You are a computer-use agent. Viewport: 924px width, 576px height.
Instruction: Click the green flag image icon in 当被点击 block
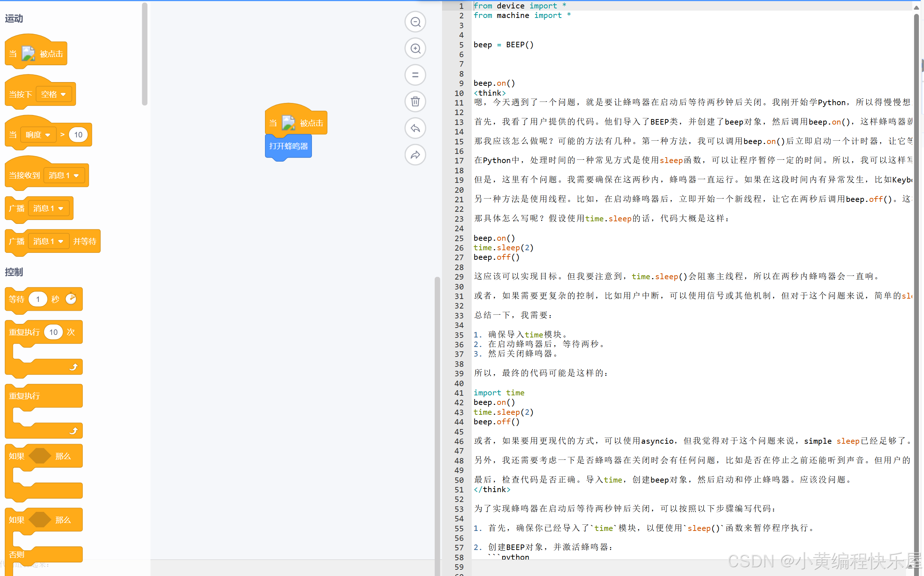288,122
